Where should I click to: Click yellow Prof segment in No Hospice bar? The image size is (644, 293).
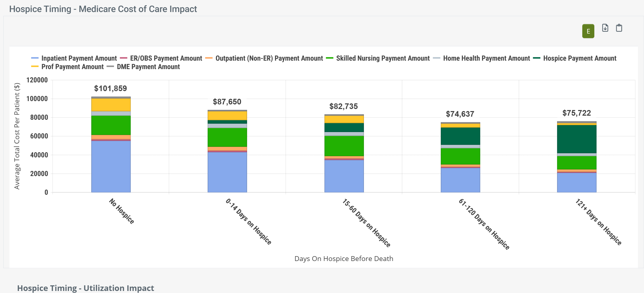pos(111,105)
